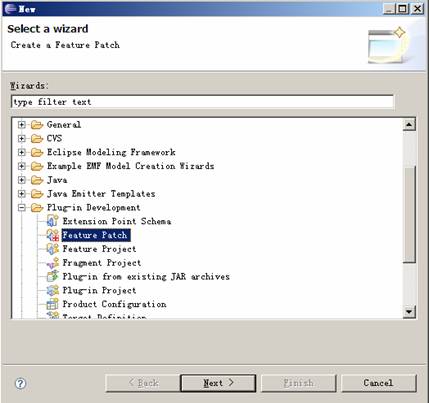The image size is (429, 403).
Task: Click the Eclipse Modeling Framework folder icon
Action: click(37, 152)
